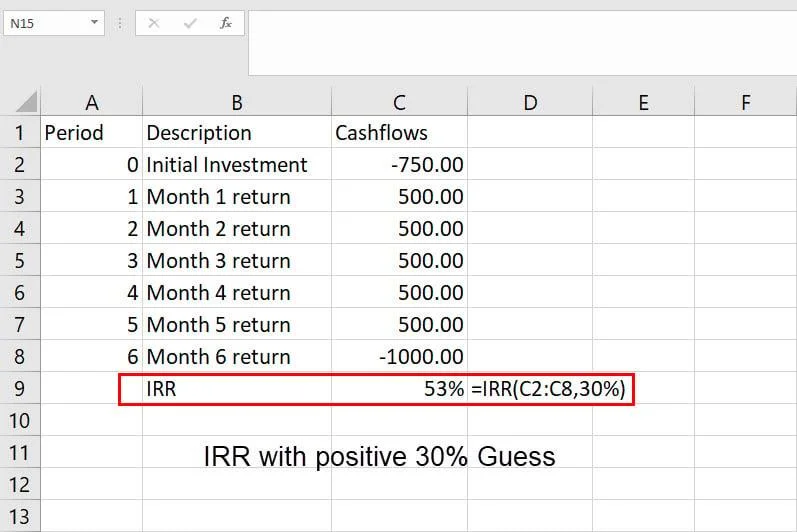
Task: Click the Insert Function fx icon
Action: [226, 23]
